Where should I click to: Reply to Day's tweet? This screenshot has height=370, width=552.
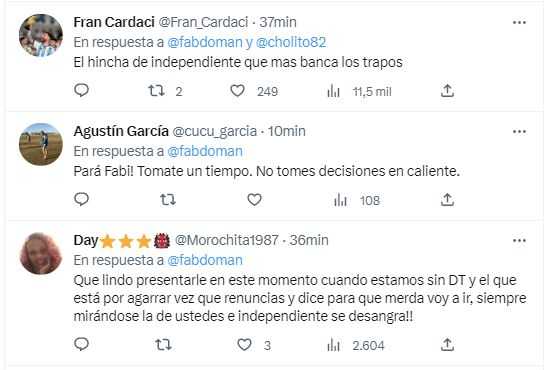(81, 344)
